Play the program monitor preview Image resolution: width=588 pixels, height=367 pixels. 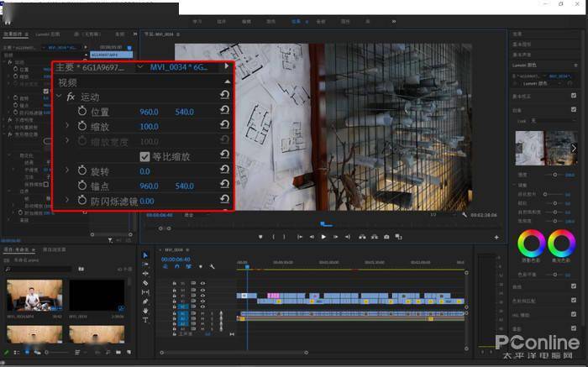coord(323,237)
